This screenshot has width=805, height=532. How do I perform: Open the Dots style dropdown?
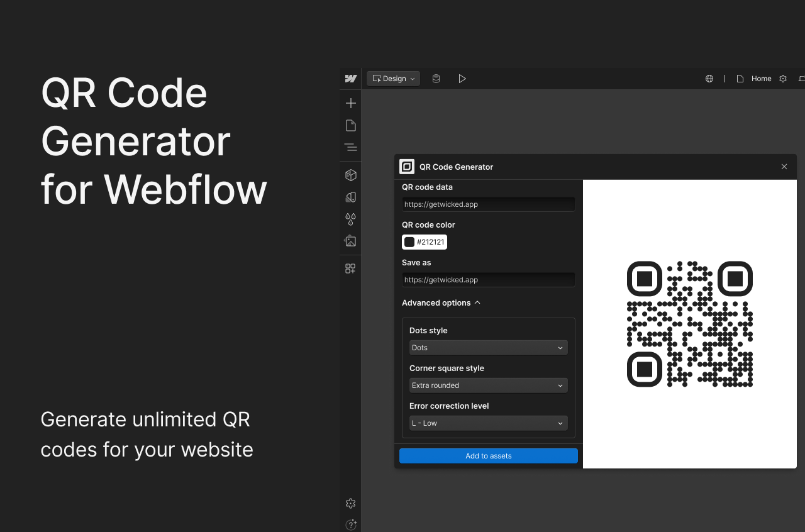pyautogui.click(x=488, y=347)
